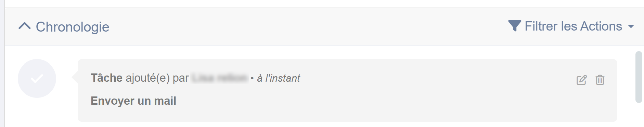This screenshot has width=644, height=127.
Task: Click the à l'instant timestamp
Action: point(278,78)
